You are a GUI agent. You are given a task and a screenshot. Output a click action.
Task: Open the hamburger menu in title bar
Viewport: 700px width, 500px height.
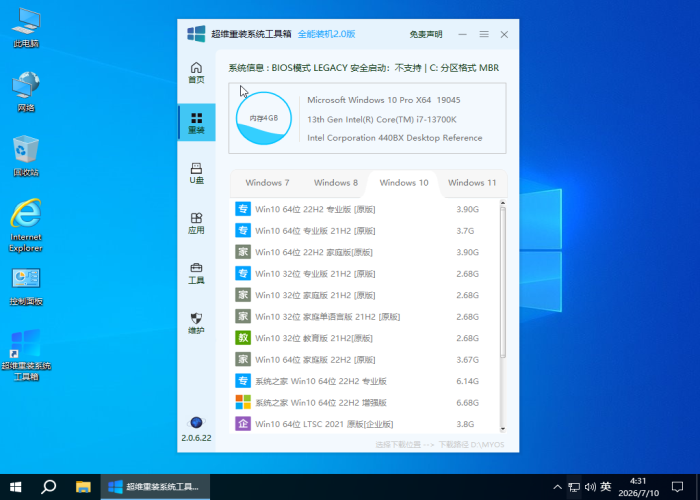484,34
